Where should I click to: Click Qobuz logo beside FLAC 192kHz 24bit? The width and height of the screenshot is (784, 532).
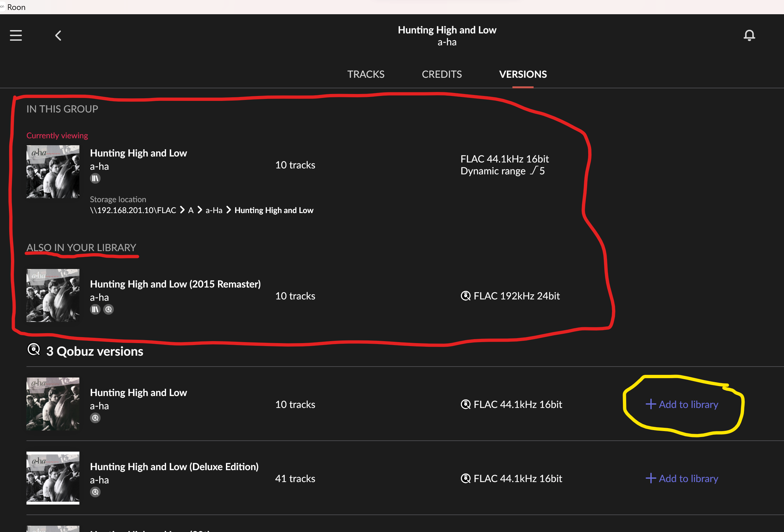[x=465, y=296]
